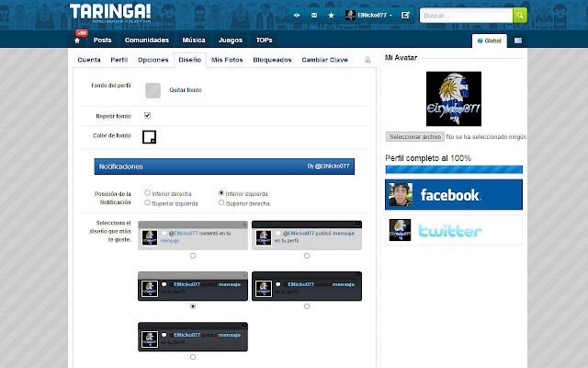Open favorites star icon in header
Viewport: 588px width, 368px height.
tap(331, 16)
